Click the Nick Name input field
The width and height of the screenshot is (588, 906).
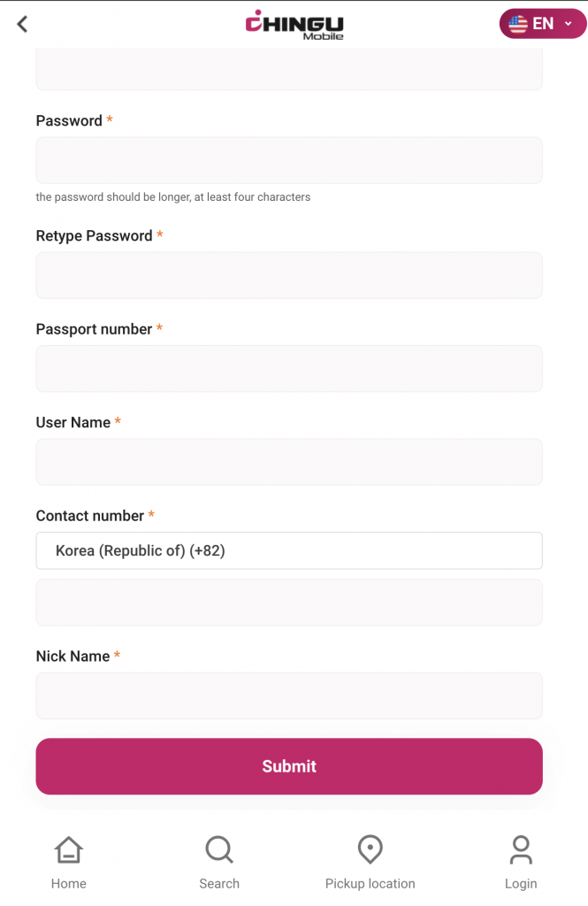[x=289, y=695]
